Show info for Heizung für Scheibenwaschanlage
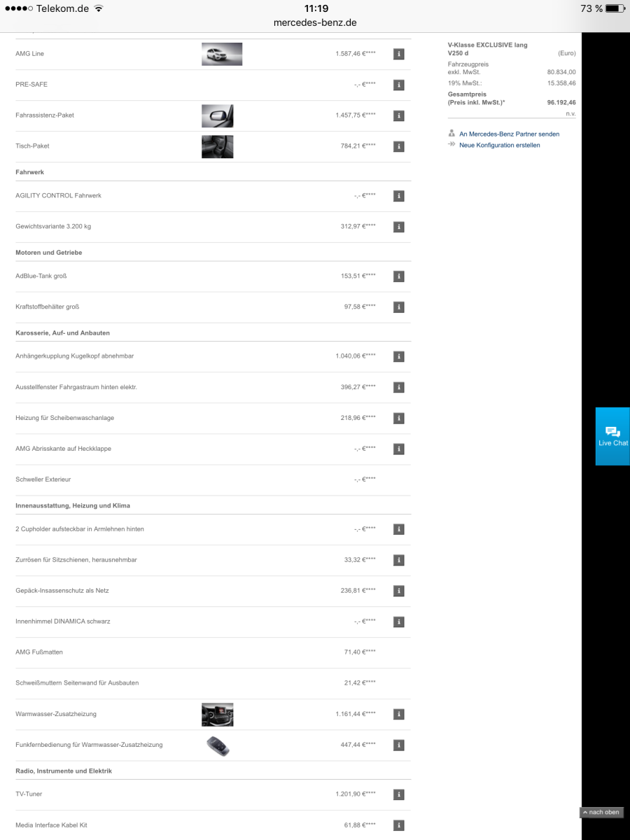The width and height of the screenshot is (630, 840). pyautogui.click(x=398, y=418)
